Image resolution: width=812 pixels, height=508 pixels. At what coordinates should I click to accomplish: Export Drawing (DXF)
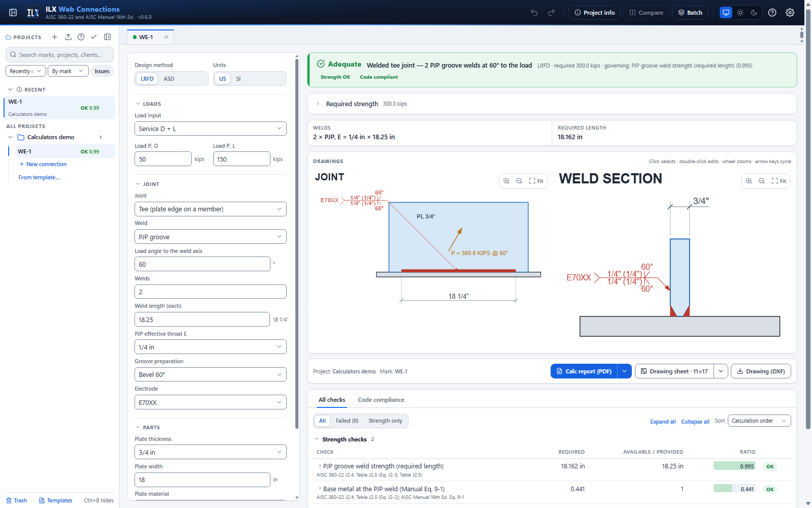761,371
